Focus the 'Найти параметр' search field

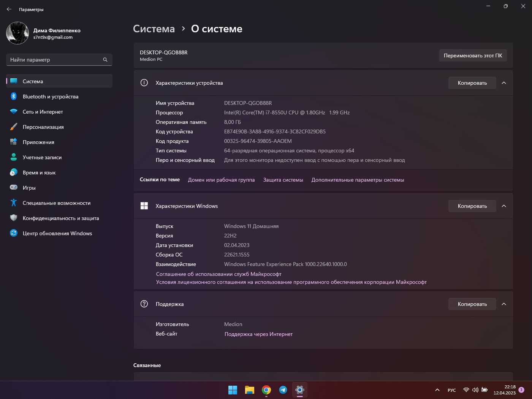pos(59,60)
